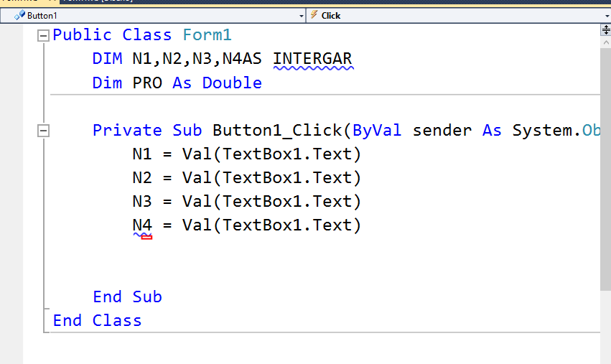Click the underlined INTERGAR error word
611x364 pixels.
point(312,59)
